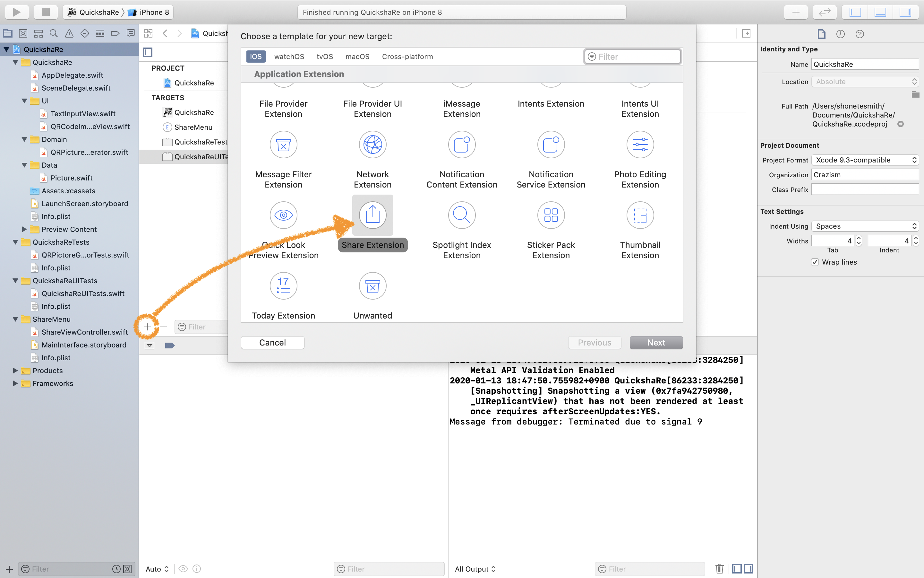Collapse the QuickshaRe project root
This screenshot has height=578, width=924.
pos(6,49)
